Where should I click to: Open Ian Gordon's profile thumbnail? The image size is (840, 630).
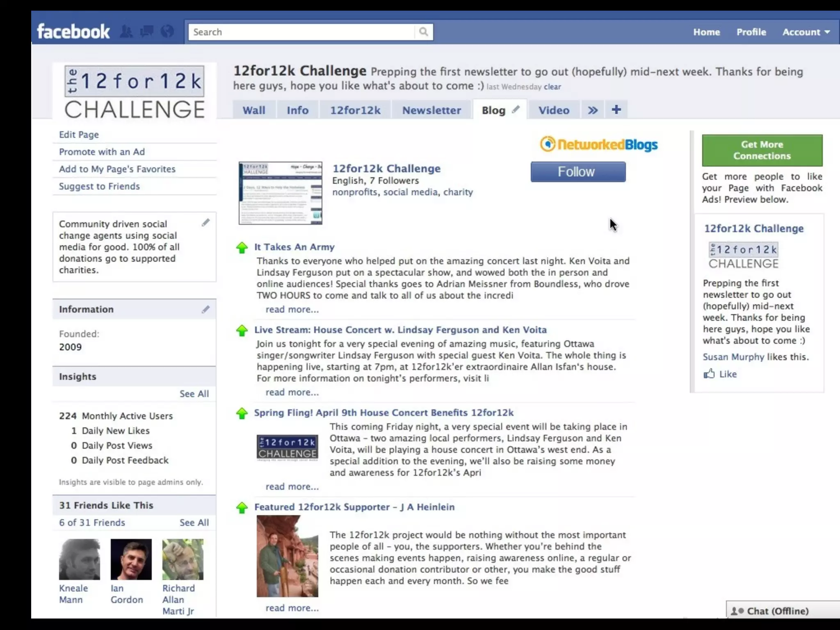[131, 559]
